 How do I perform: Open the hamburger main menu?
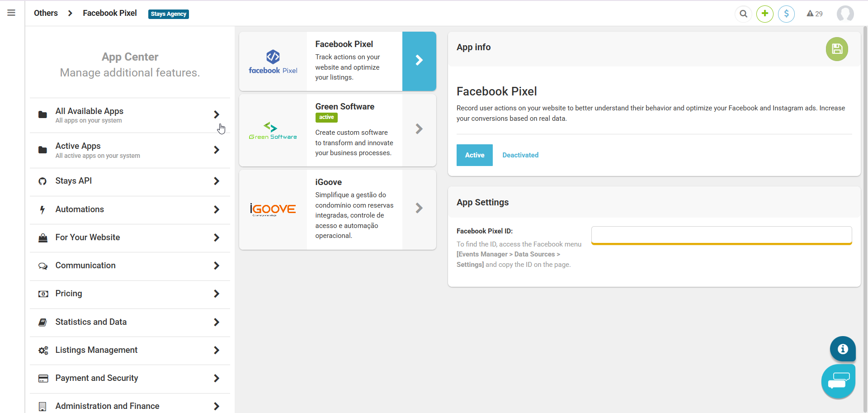[11, 13]
